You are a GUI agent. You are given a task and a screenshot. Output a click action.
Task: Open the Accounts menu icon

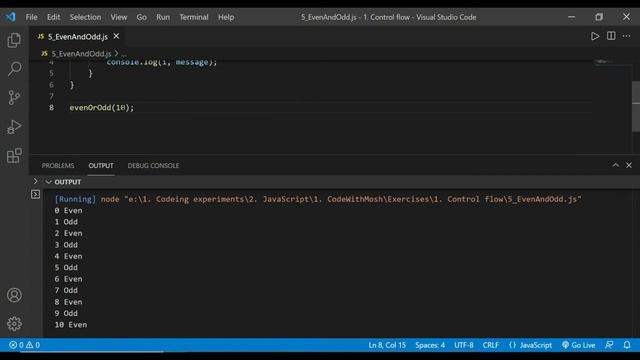(x=14, y=295)
